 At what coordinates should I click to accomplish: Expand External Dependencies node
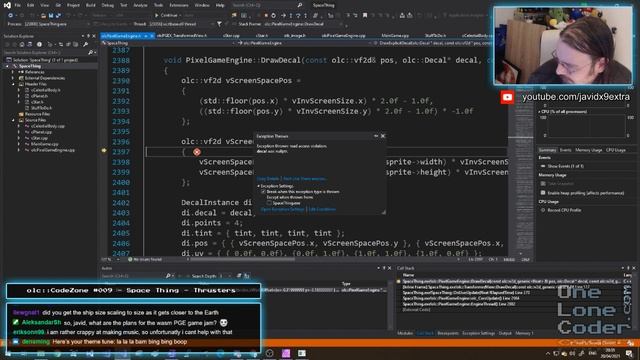(x=13, y=78)
